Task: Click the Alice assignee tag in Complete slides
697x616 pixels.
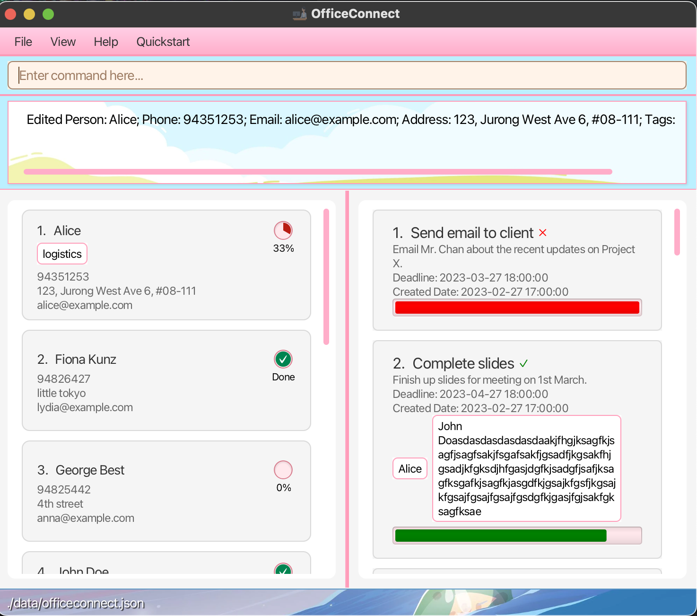Action: [410, 469]
